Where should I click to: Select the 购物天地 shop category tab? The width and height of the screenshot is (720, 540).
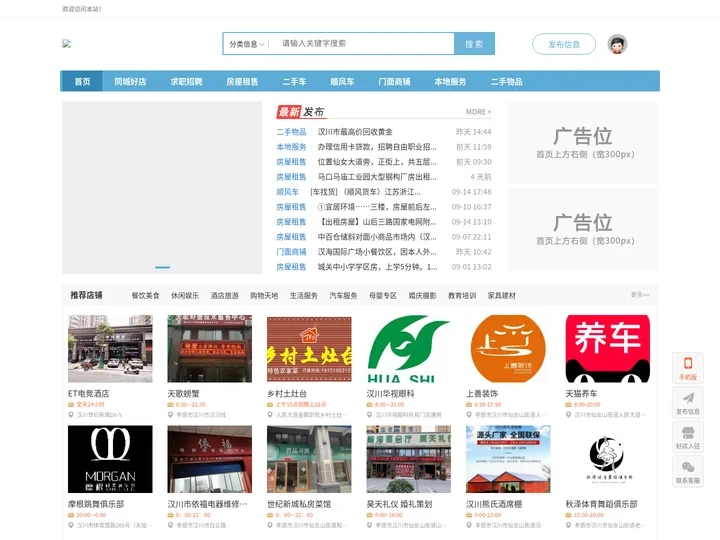click(264, 295)
